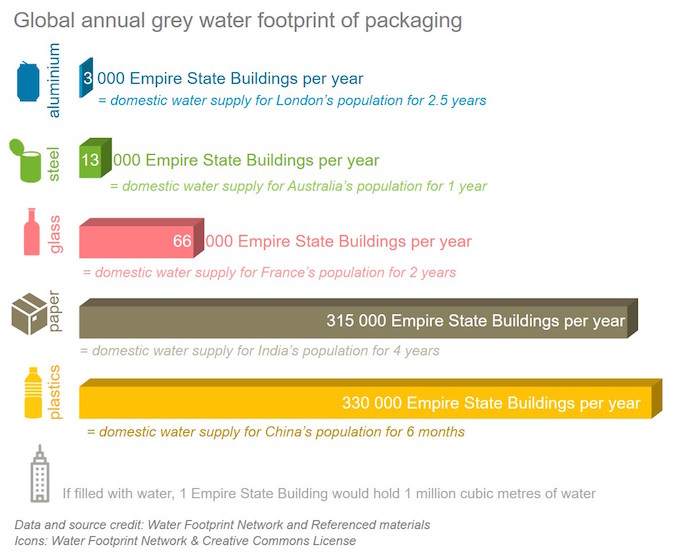Click China's population 6 months note
This screenshot has height=556, width=700.
[275, 432]
